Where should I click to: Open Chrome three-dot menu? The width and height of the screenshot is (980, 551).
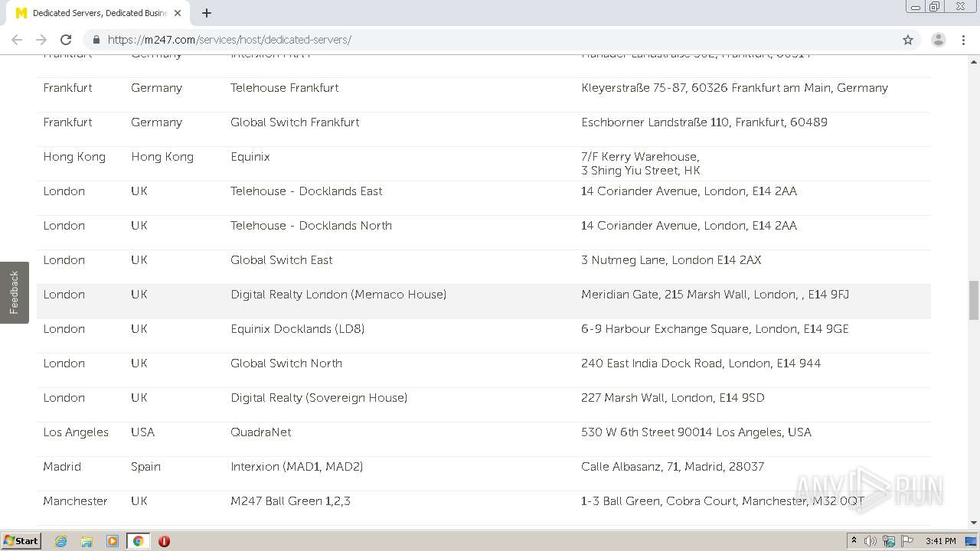point(964,40)
